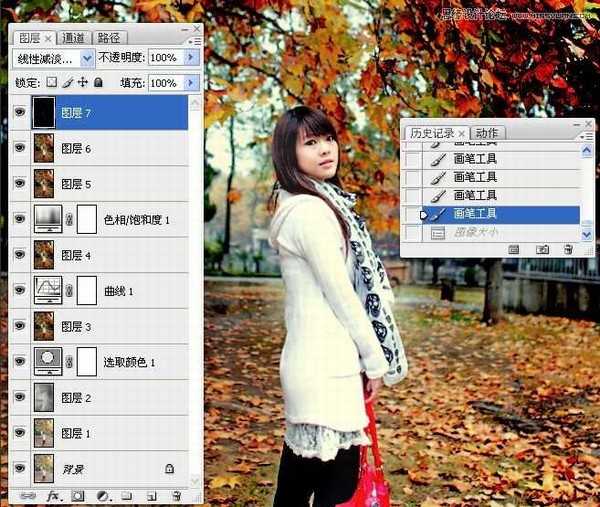Image resolution: width=600 pixels, height=507 pixels.
Task: Hide the 图层 3 layer
Action: pyautogui.click(x=20, y=325)
